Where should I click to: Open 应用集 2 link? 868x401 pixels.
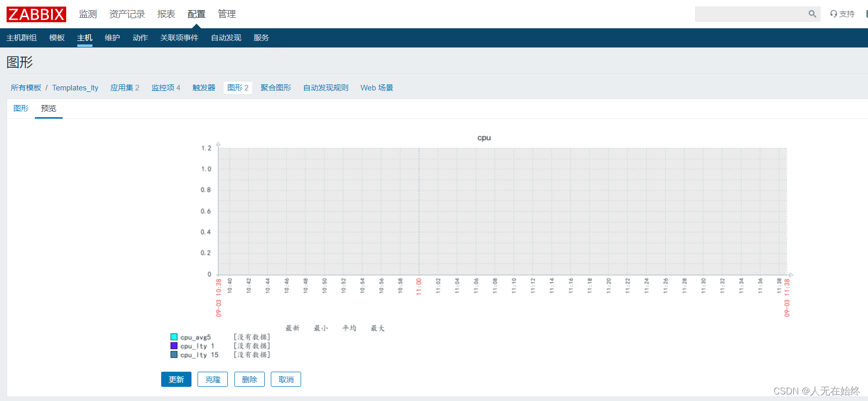(125, 88)
